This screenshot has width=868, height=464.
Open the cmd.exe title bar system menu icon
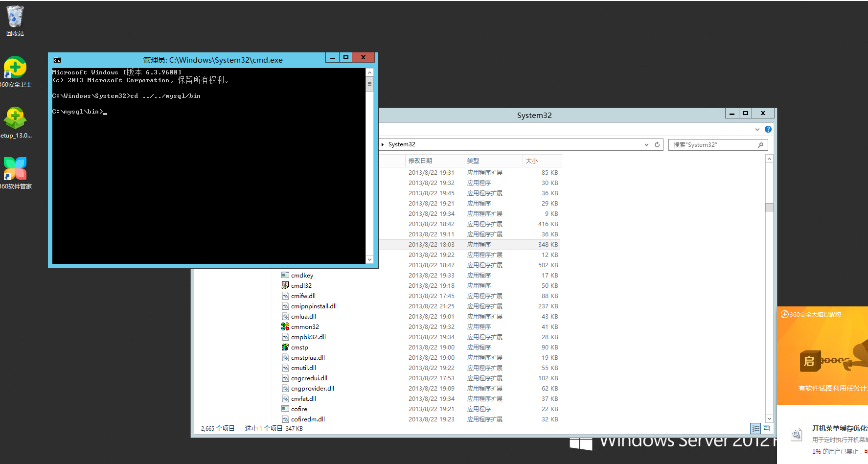point(57,59)
